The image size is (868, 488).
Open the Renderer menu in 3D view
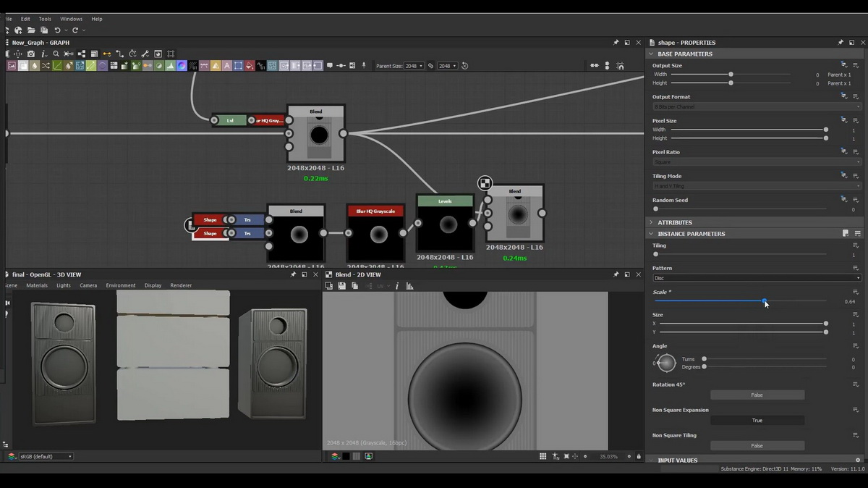181,285
